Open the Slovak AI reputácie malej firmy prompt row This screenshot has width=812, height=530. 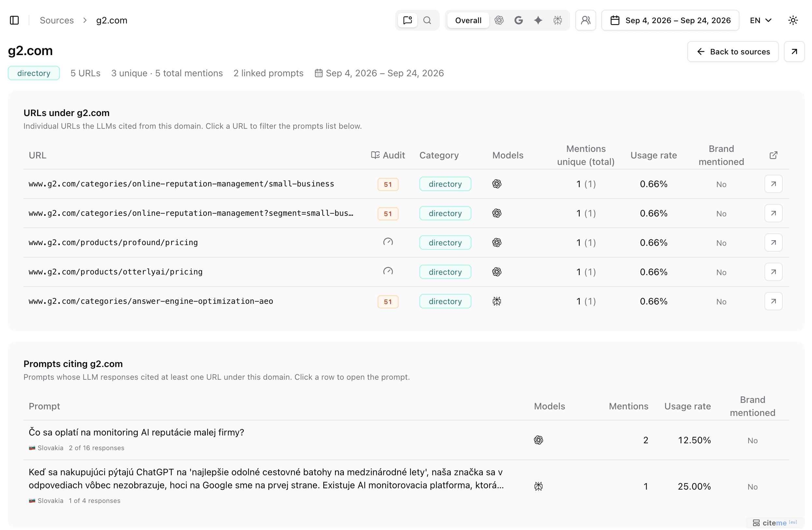(x=406, y=440)
